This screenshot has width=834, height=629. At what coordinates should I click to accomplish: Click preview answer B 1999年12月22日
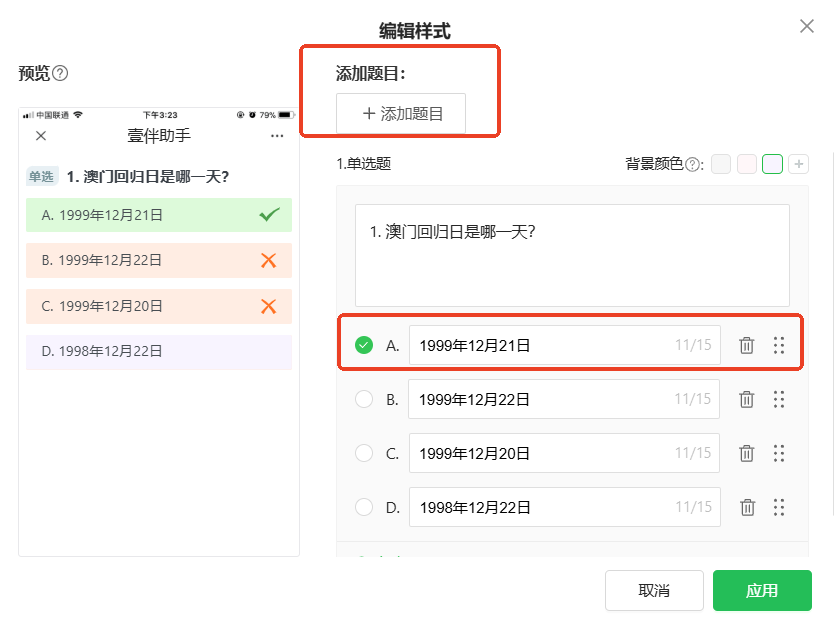click(x=159, y=261)
